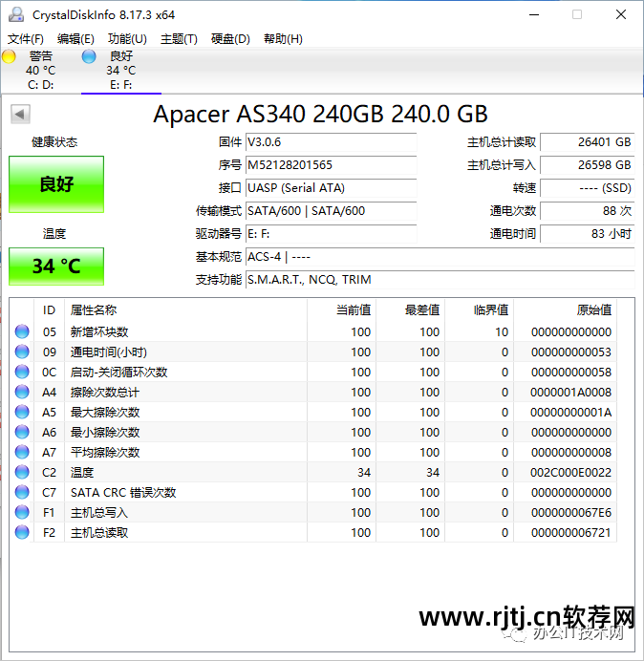Open the 主题(T) menu
Screen dimensions: 644x661
179,39
